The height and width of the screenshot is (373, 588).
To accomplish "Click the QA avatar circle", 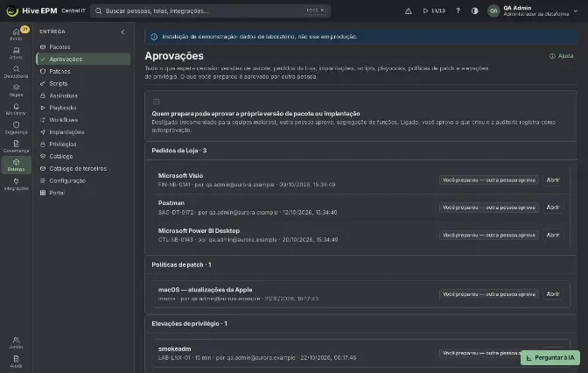I will pyautogui.click(x=493, y=11).
